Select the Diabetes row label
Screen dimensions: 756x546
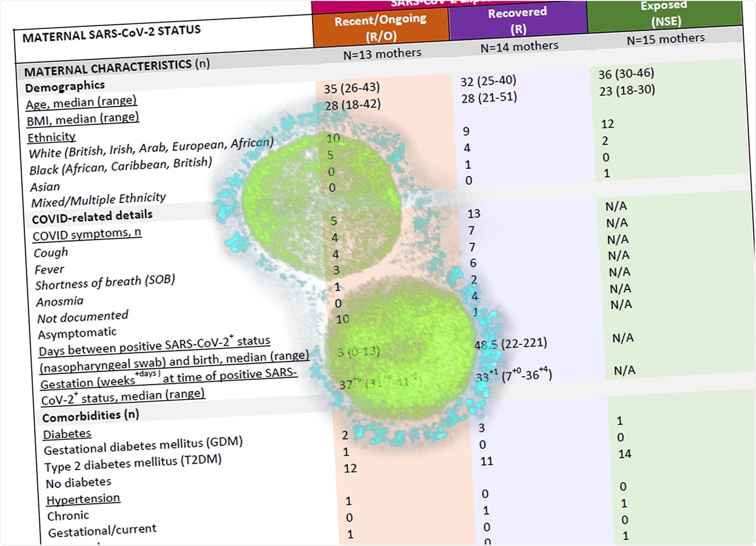coord(68,434)
